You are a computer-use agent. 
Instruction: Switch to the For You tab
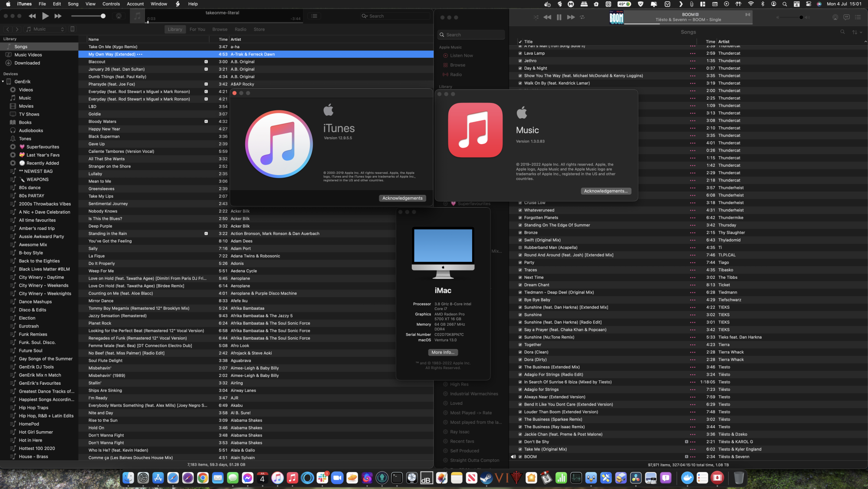coord(197,29)
